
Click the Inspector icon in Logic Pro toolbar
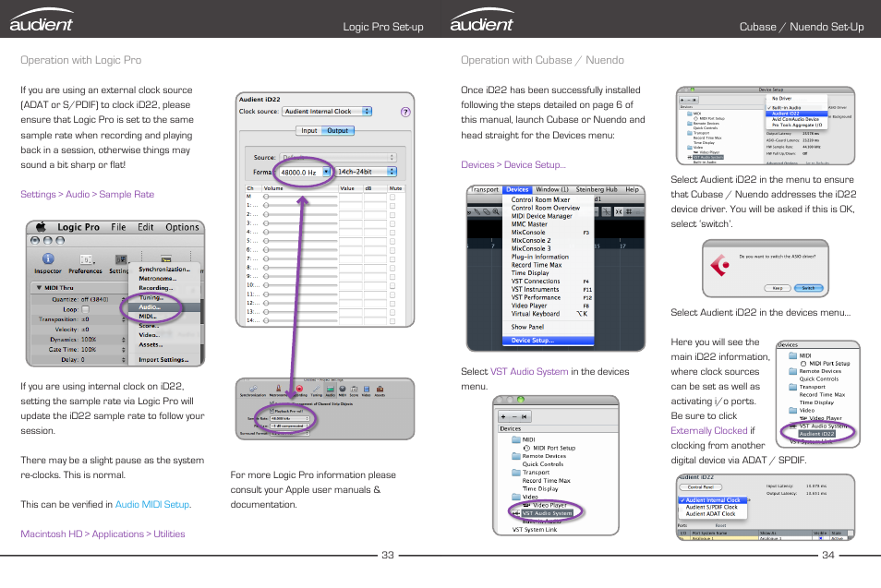coord(48,258)
